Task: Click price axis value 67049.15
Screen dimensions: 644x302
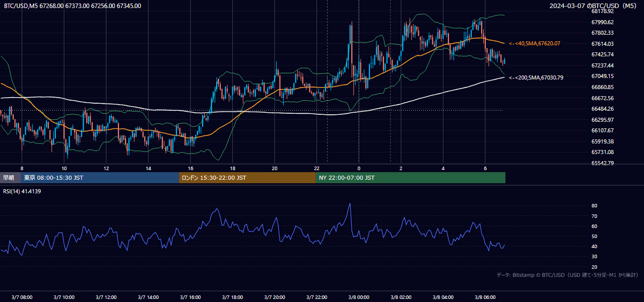Action: tap(602, 76)
